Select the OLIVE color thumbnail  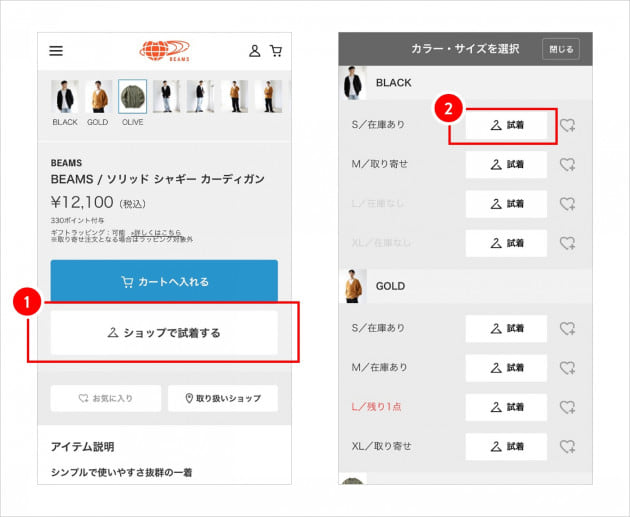(x=132, y=97)
